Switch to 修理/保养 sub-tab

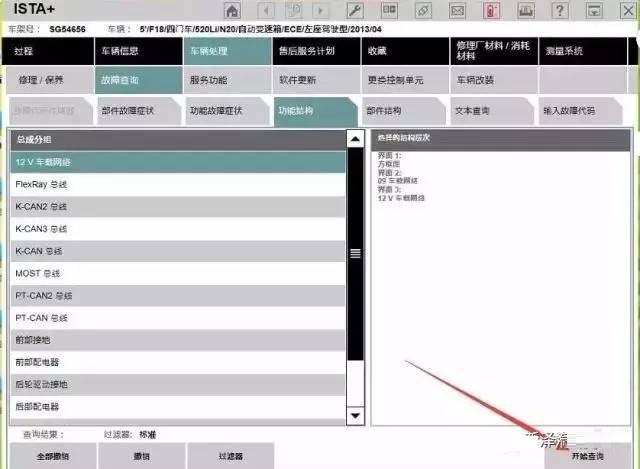coord(50,80)
